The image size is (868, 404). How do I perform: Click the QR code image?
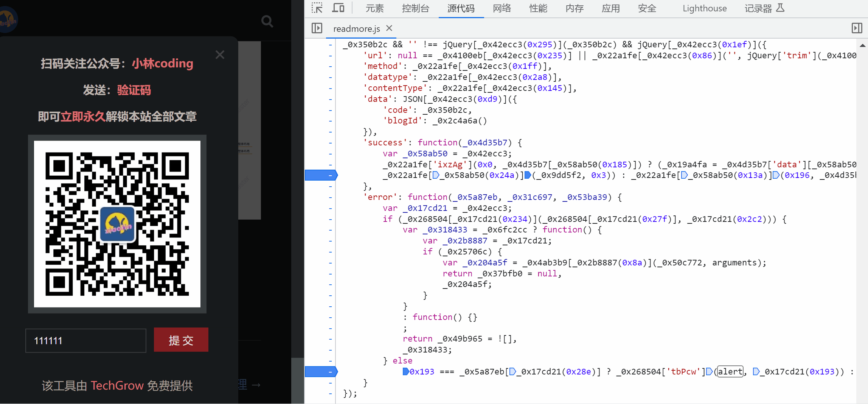tap(117, 224)
